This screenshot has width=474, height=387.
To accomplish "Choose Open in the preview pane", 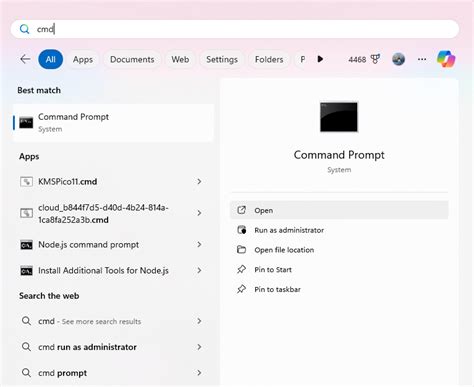I will 339,210.
